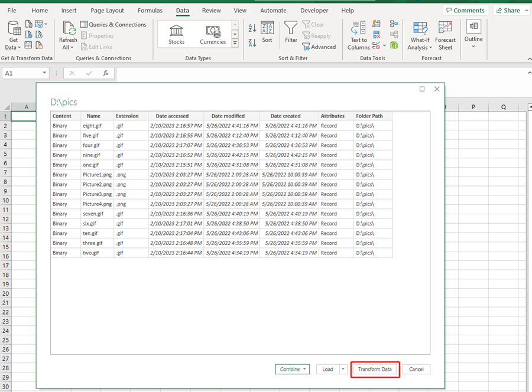Open the Automate menu
Image resolution: width=532 pixels, height=392 pixels.
273,10
